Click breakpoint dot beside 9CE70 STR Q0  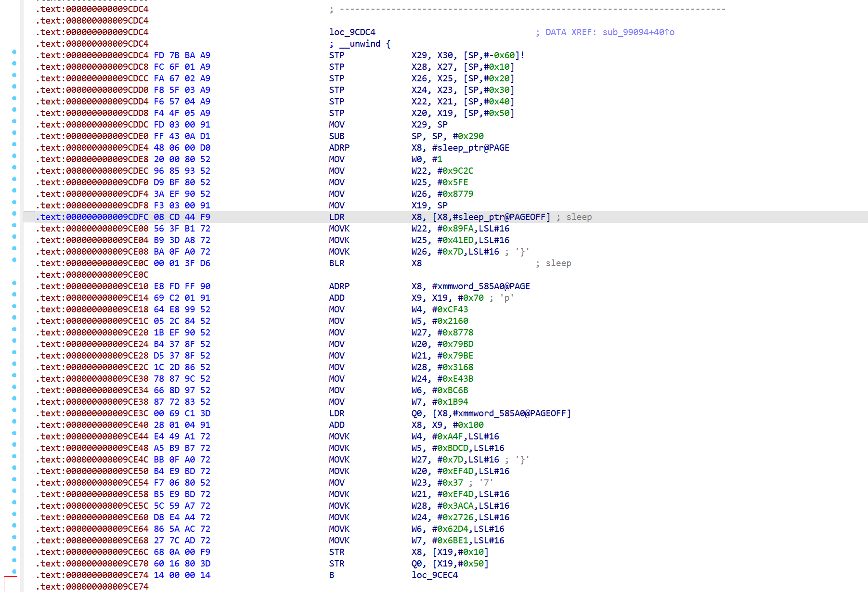[x=14, y=560]
